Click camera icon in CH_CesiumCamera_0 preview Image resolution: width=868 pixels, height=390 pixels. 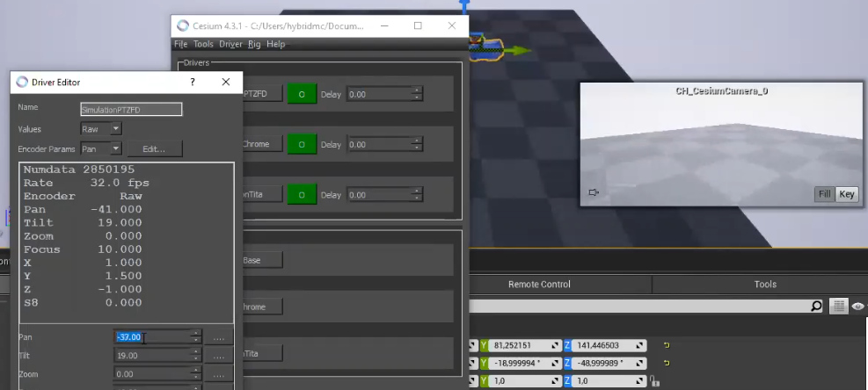click(594, 192)
